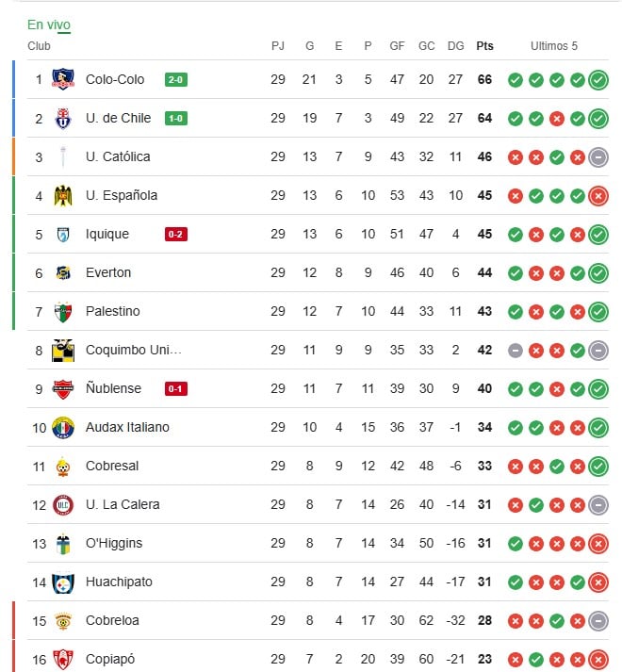The image size is (622, 672).
Task: Click the Copiapó club crest
Action: 63,660
